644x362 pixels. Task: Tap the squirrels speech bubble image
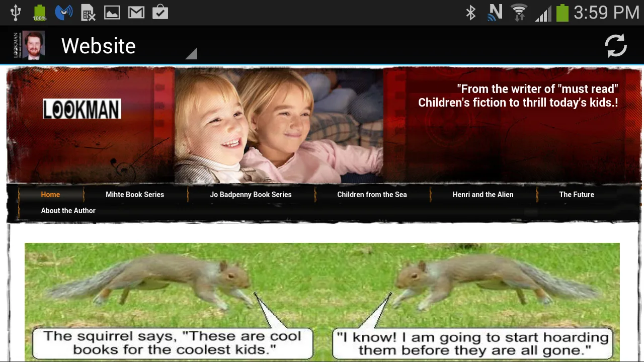322,302
